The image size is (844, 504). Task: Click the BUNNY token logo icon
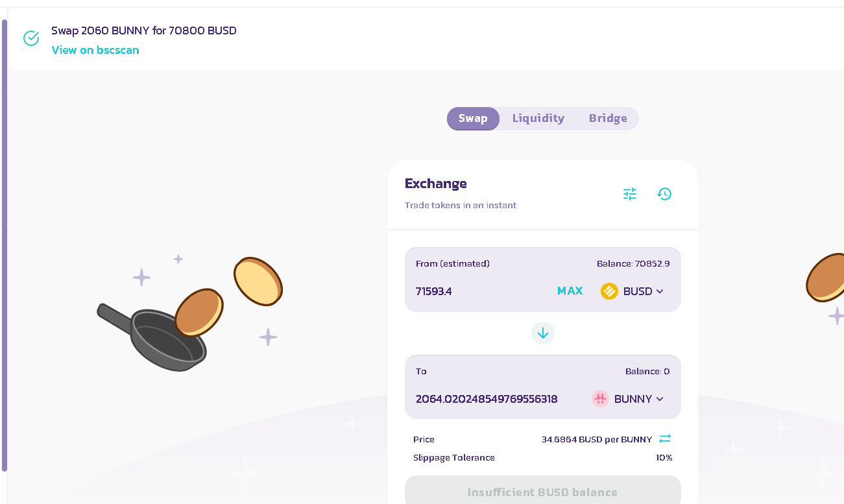click(600, 399)
